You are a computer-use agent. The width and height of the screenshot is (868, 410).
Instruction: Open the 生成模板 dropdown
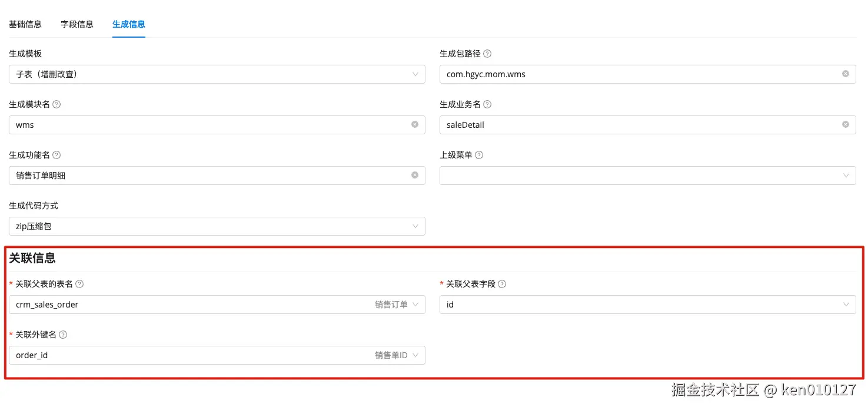point(217,74)
